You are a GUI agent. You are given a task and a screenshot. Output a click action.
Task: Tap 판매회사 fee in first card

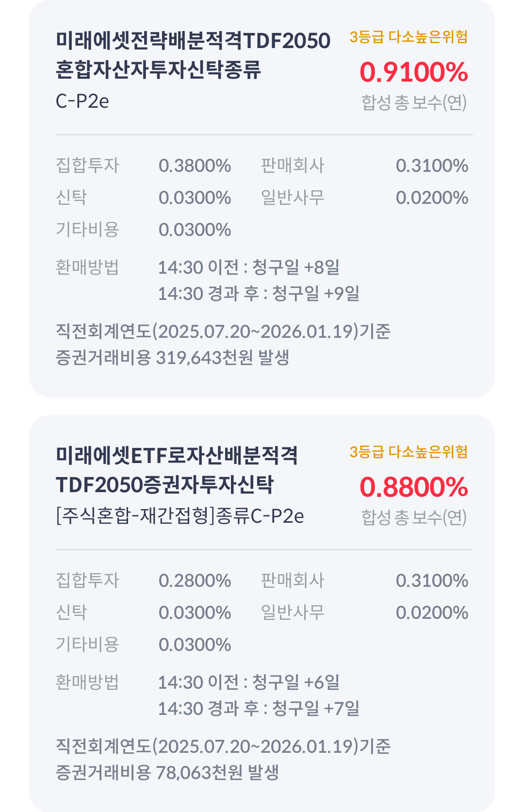tap(364, 166)
